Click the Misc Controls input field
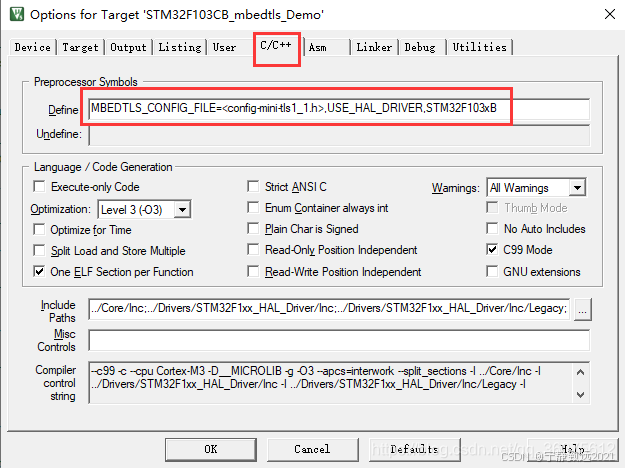 tap(339, 340)
